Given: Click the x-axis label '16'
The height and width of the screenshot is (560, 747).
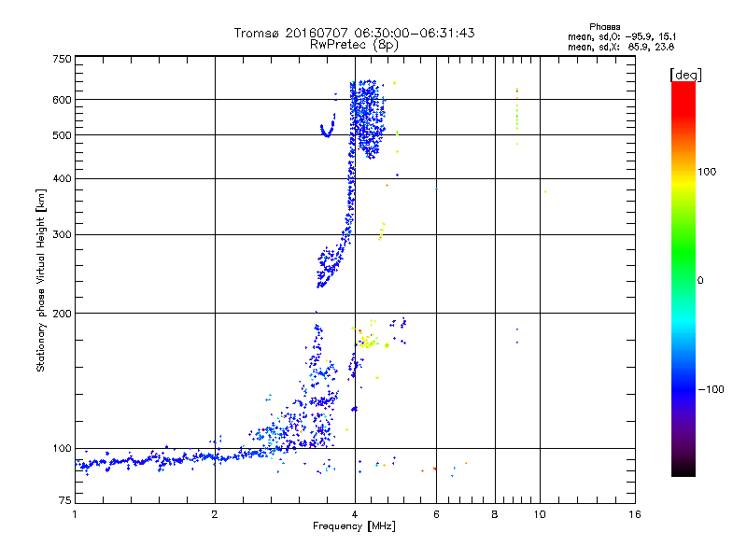Looking at the screenshot, I should 635,514.
